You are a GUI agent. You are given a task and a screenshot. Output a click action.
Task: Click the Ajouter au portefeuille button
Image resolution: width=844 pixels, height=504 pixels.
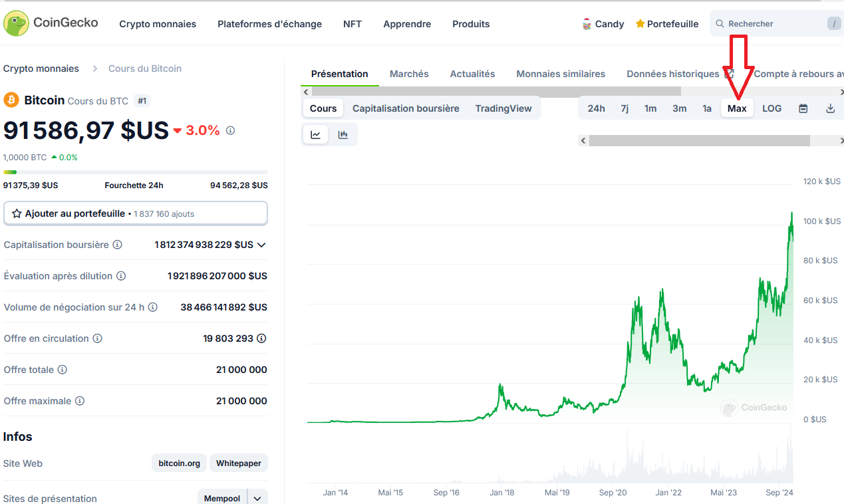[x=136, y=213]
